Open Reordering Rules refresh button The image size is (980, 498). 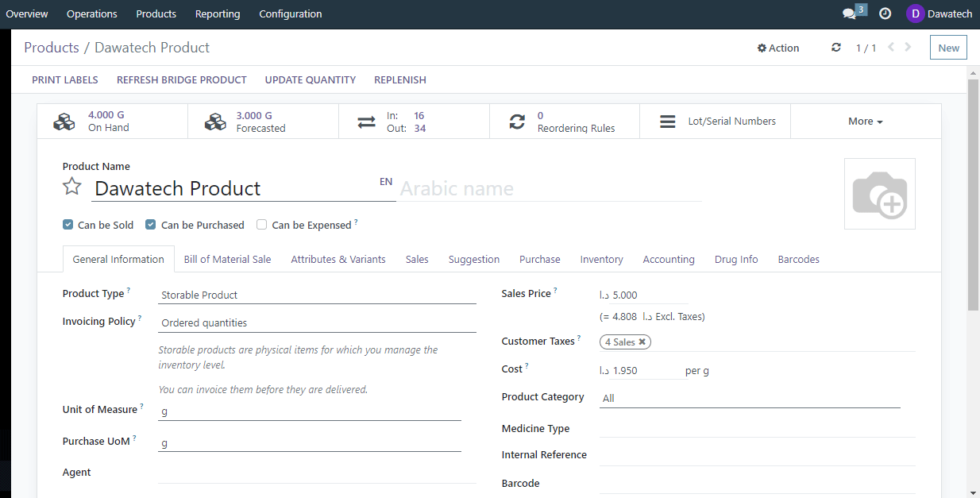(x=565, y=121)
